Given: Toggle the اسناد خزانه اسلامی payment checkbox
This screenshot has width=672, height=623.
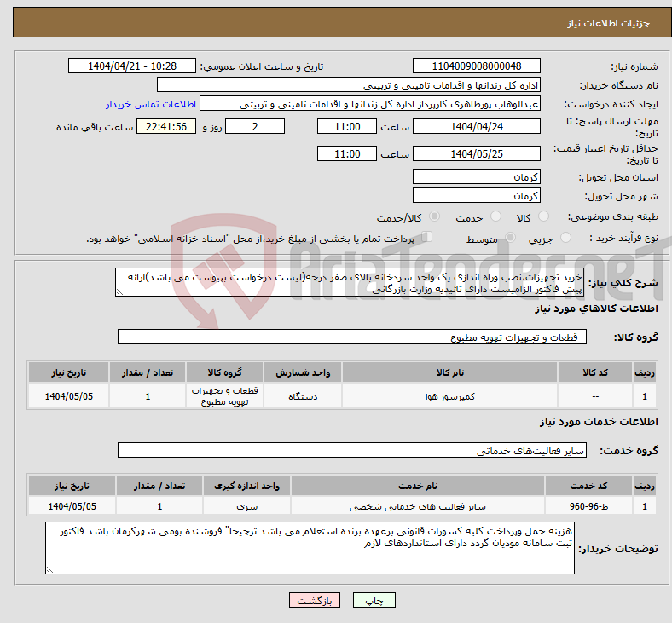Looking at the screenshot, I should [x=427, y=237].
